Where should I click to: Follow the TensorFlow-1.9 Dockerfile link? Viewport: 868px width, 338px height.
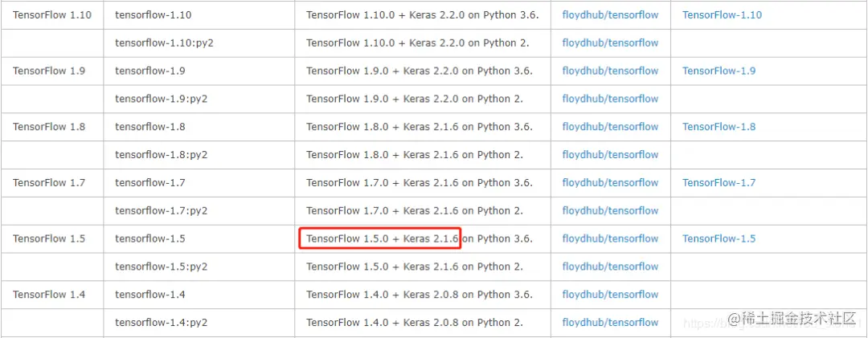(719, 71)
